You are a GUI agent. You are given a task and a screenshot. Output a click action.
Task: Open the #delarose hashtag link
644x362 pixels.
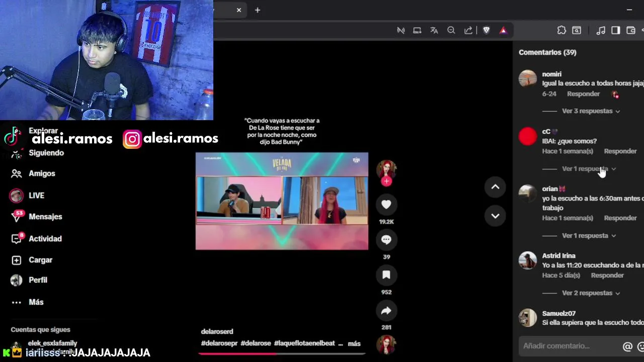(x=256, y=343)
